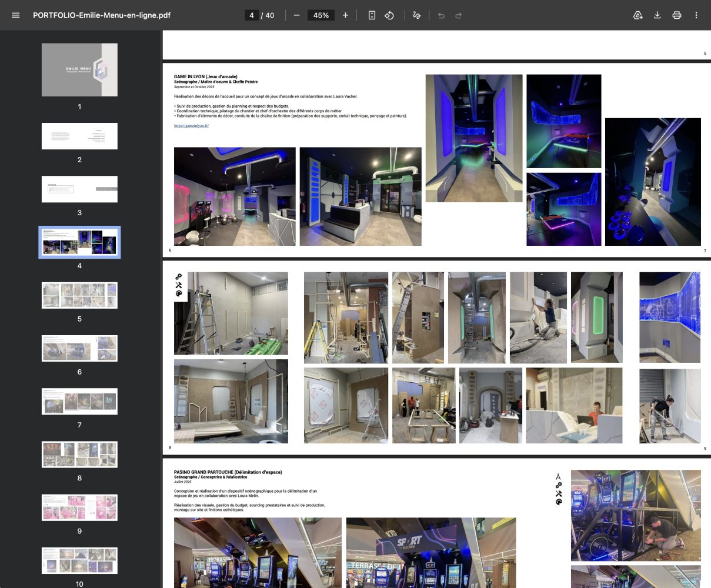Screen dimensions: 711x588
Task: Rotate the document counterclockwise
Action: [389, 15]
